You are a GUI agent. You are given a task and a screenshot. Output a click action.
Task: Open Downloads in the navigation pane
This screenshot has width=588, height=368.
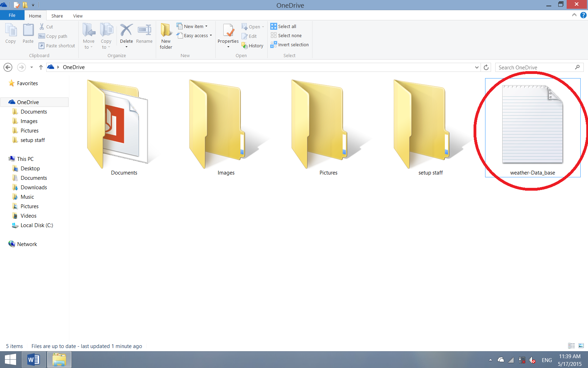click(x=29, y=188)
